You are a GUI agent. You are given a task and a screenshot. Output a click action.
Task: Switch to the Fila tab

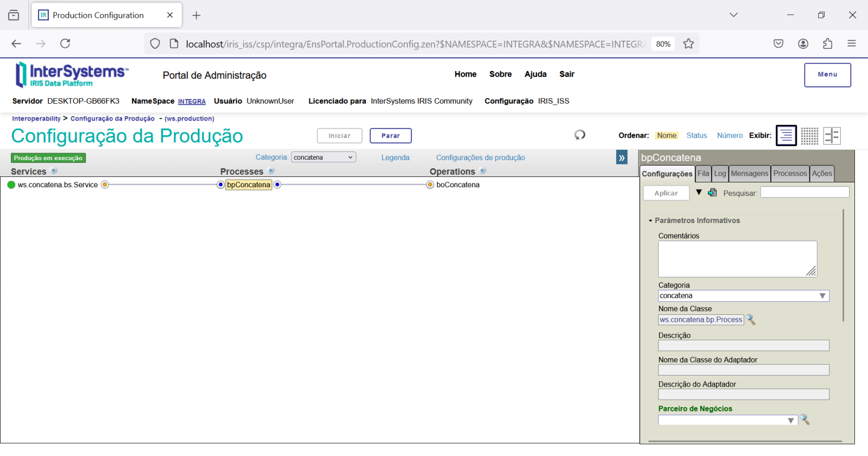(x=703, y=174)
